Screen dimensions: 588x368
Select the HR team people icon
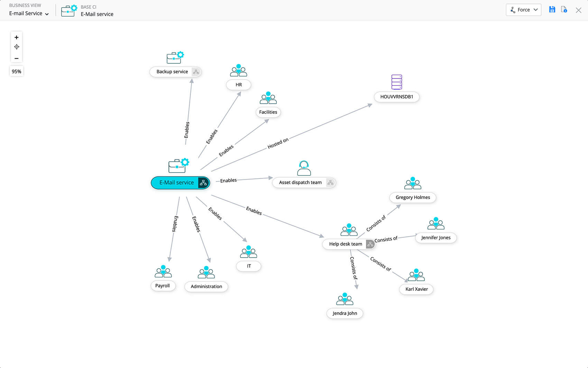tap(238, 71)
